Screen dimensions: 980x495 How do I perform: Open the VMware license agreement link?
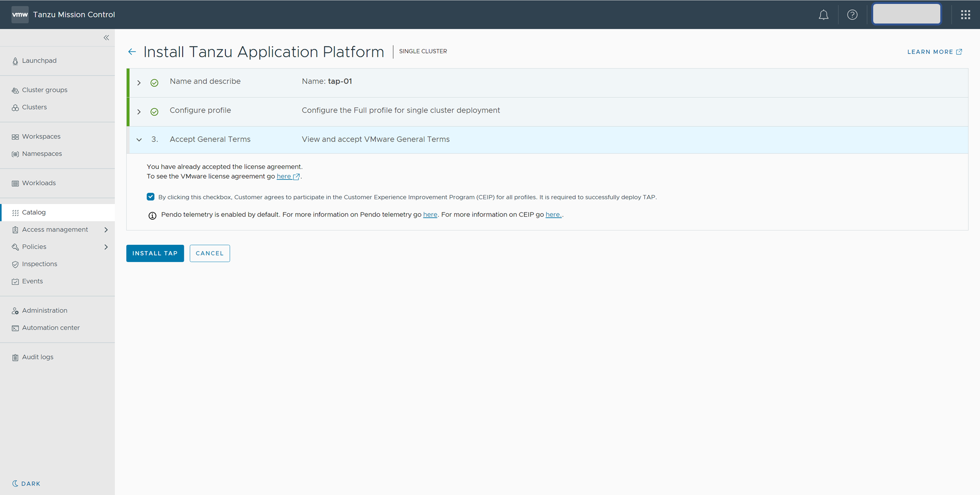pos(284,176)
